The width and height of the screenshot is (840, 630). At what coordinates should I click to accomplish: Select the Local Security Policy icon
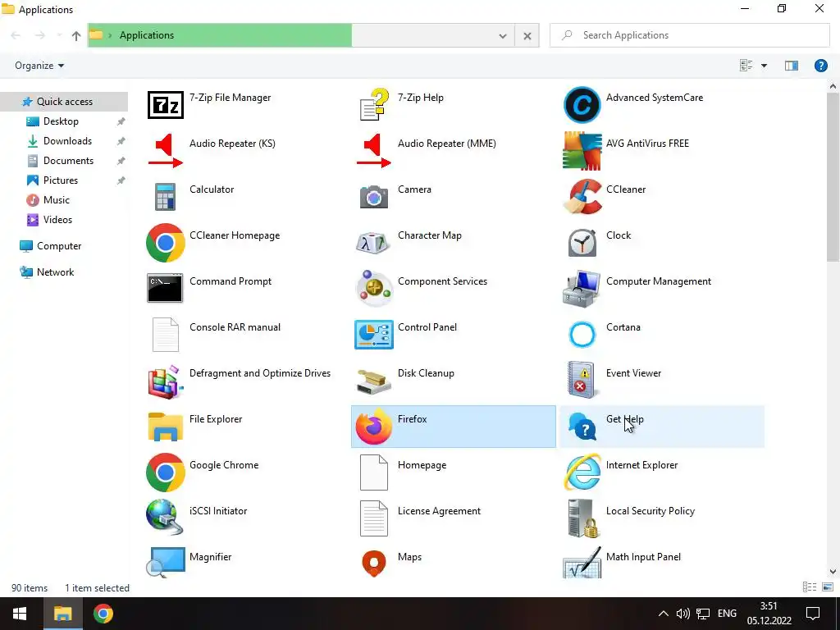pos(582,518)
